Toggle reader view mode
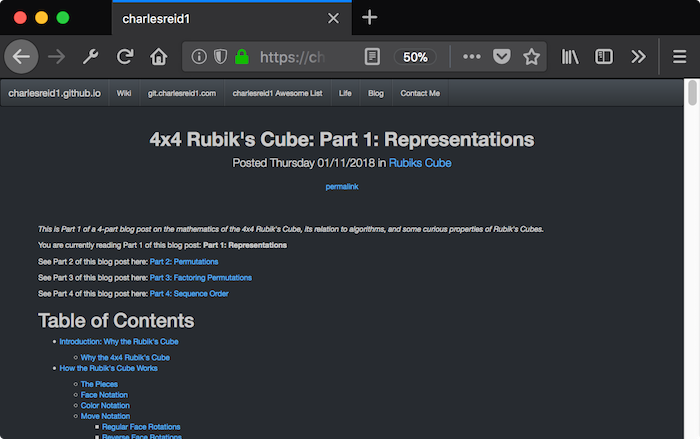This screenshot has width=700, height=439. [372, 57]
